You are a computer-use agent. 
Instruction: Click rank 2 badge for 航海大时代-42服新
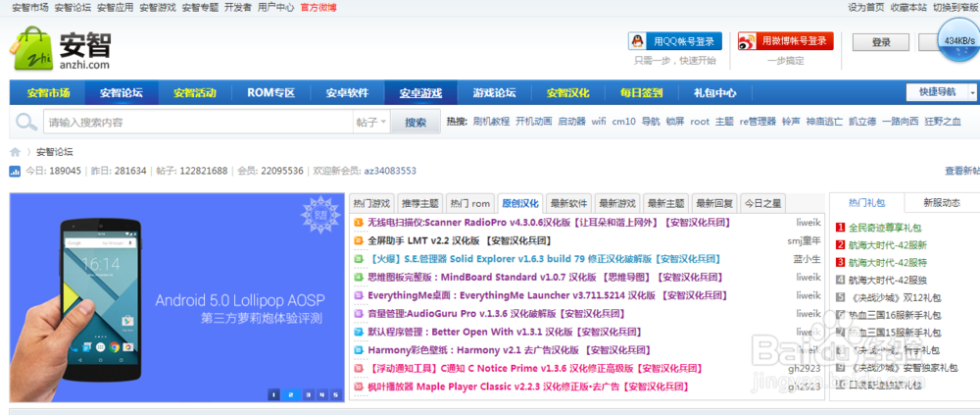(841, 244)
